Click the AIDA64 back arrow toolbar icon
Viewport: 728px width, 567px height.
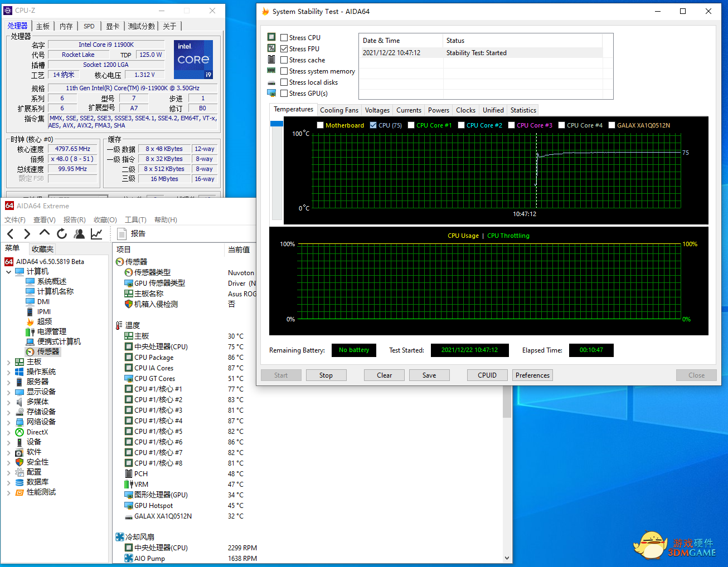[x=10, y=234]
